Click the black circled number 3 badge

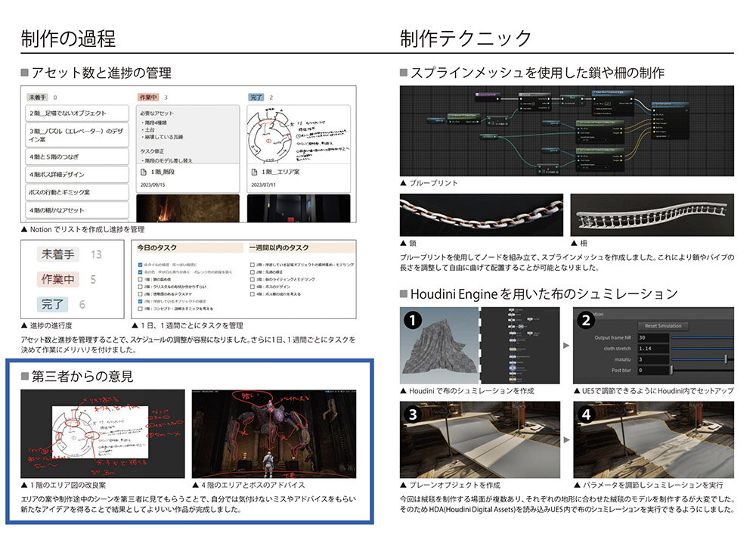[413, 413]
